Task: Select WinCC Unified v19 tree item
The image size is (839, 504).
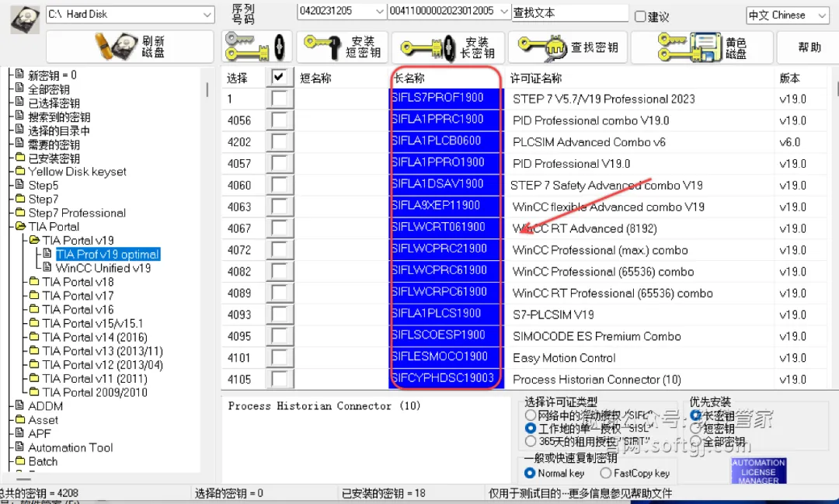Action: [103, 267]
